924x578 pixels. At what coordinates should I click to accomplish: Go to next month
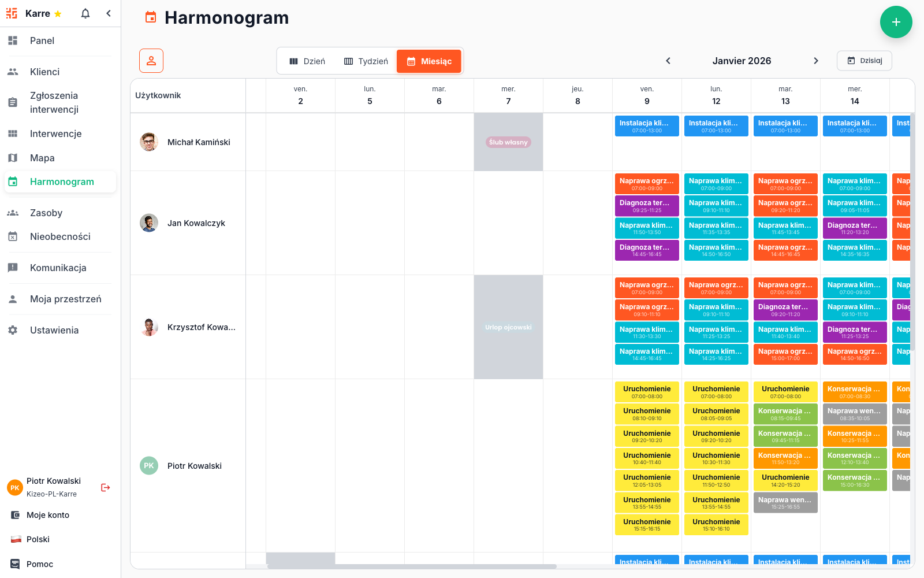(815, 61)
